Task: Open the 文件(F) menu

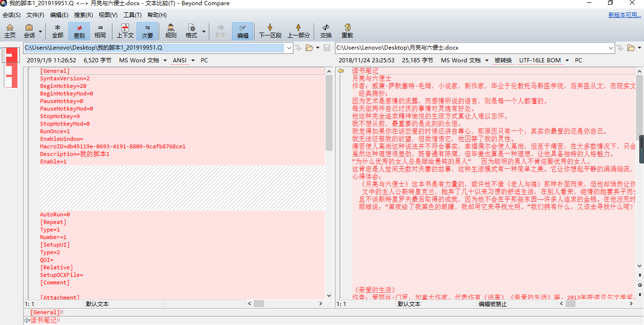Action: point(35,15)
